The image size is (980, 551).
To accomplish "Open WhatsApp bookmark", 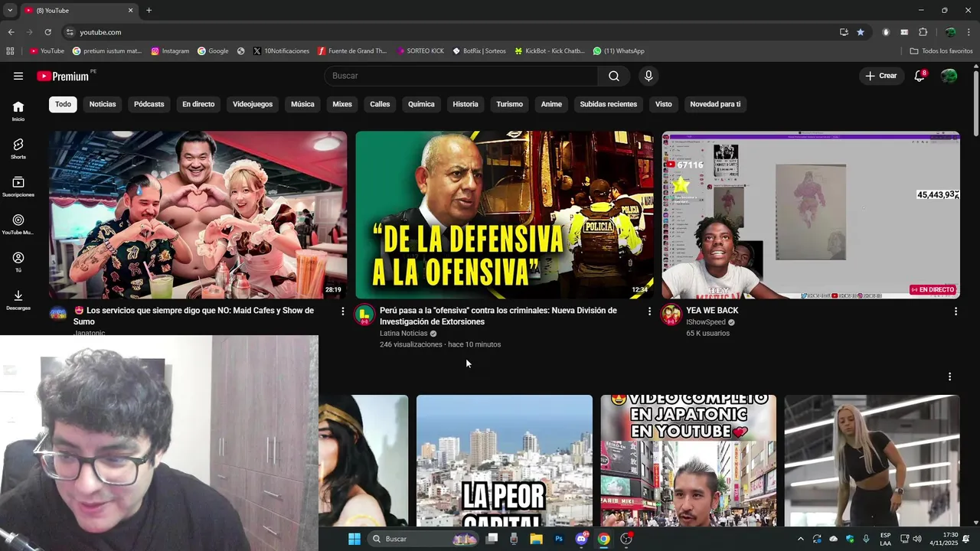I will click(x=619, y=51).
